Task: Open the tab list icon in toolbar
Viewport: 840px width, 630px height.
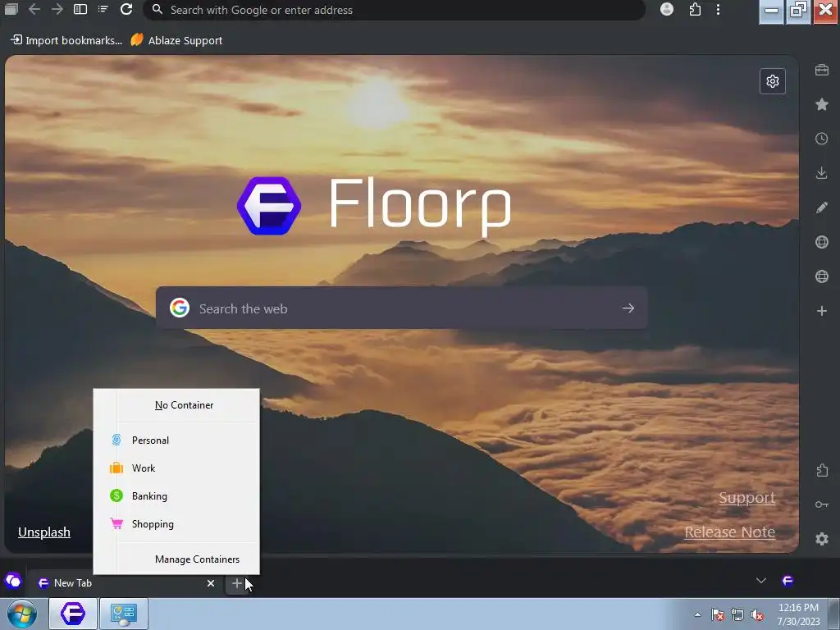Action: 103,9
